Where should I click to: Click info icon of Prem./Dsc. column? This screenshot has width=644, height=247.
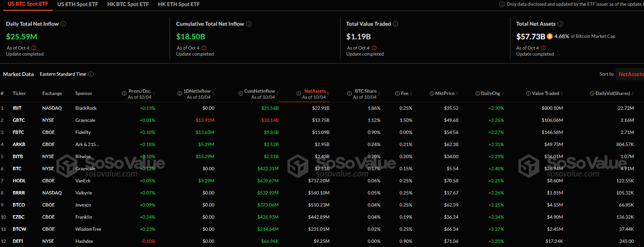point(124,93)
